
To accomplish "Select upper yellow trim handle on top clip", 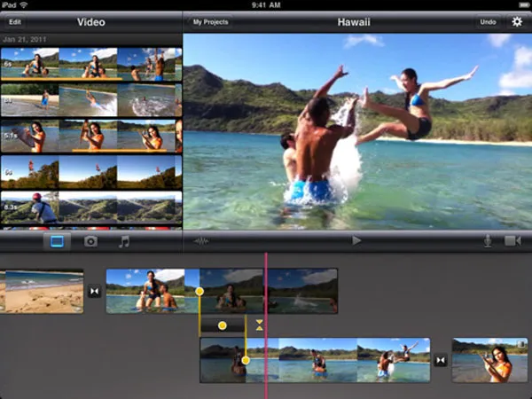I will point(199,291).
